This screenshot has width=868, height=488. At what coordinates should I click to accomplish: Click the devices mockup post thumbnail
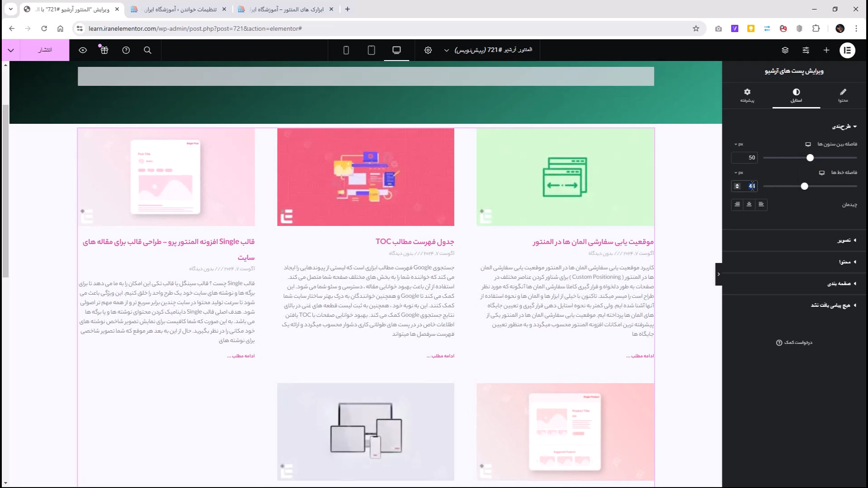366,432
